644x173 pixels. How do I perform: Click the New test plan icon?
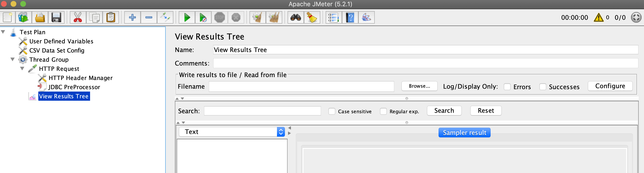click(x=7, y=18)
